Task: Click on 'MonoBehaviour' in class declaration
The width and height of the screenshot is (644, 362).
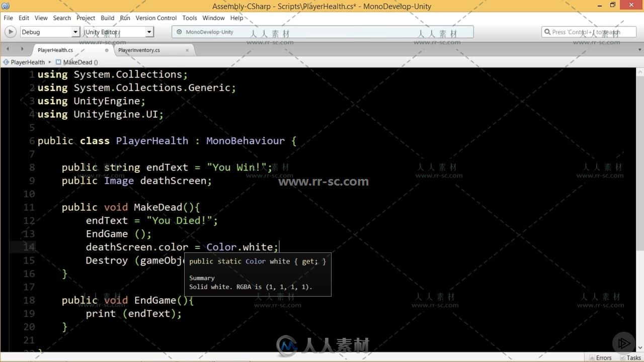Action: 246,141
